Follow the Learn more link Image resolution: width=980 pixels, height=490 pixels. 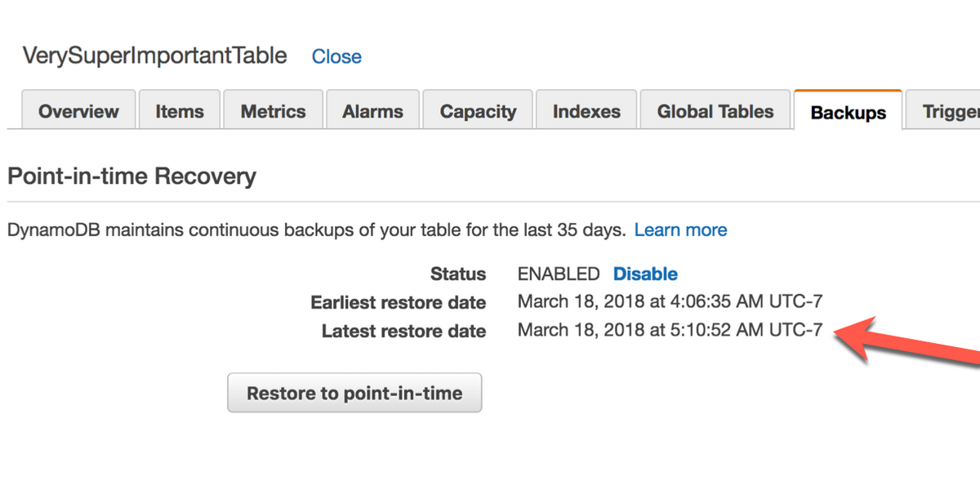(x=680, y=230)
